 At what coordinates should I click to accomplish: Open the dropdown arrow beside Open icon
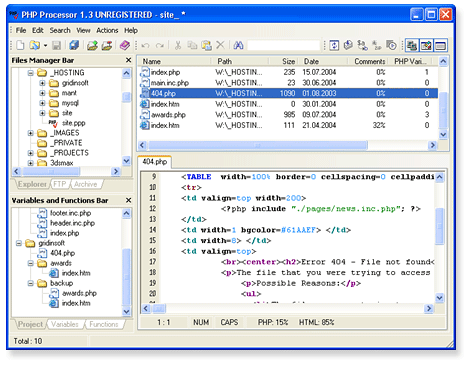[45, 45]
